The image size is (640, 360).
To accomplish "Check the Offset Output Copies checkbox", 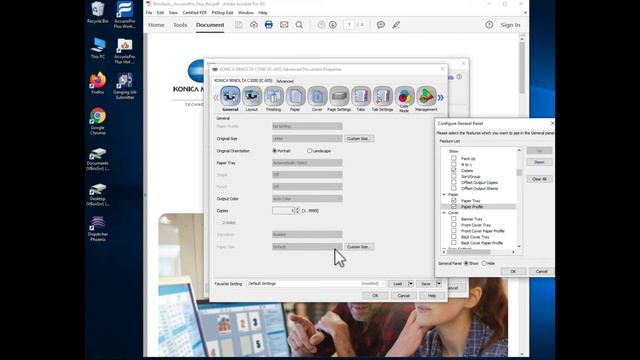I will coord(454,182).
